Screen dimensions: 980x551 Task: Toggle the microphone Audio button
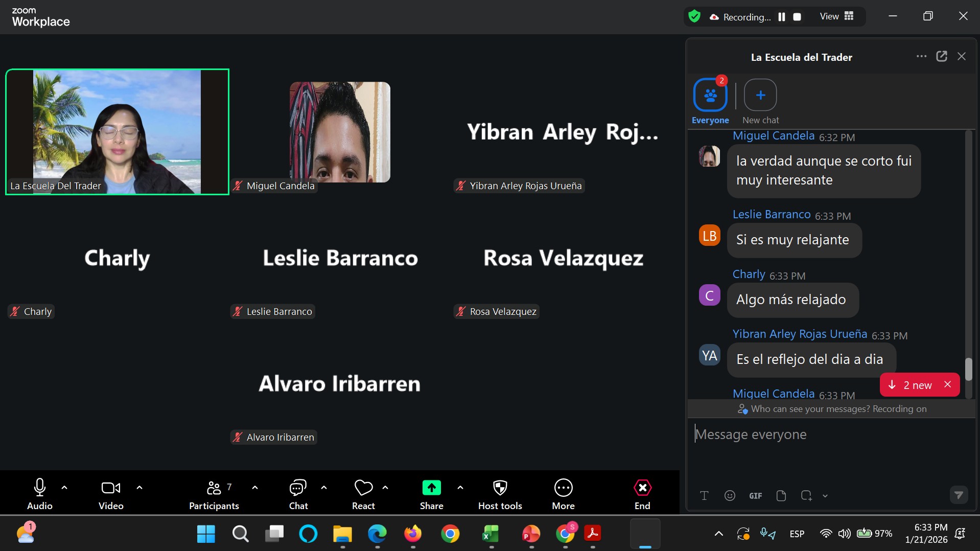coord(39,488)
